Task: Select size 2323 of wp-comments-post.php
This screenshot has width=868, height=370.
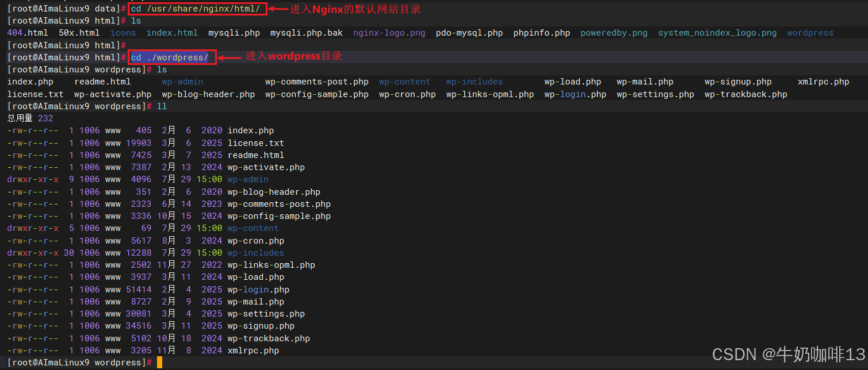Action: tap(141, 204)
